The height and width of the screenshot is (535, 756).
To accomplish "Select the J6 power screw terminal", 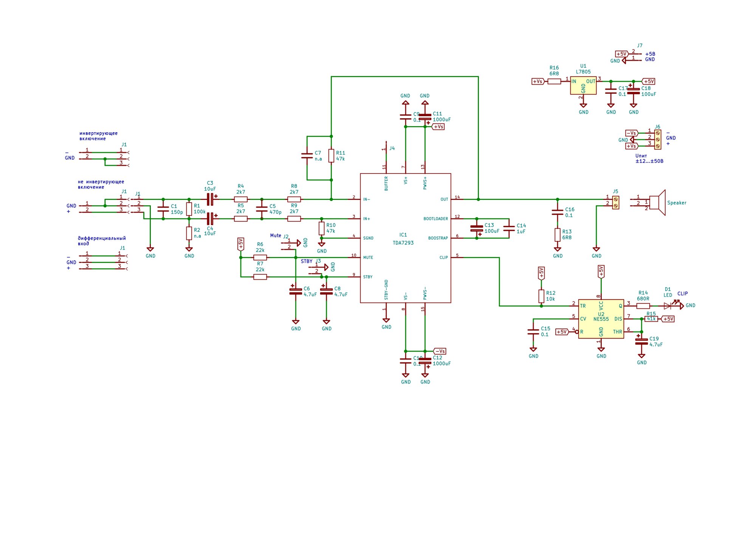I will 657,139.
